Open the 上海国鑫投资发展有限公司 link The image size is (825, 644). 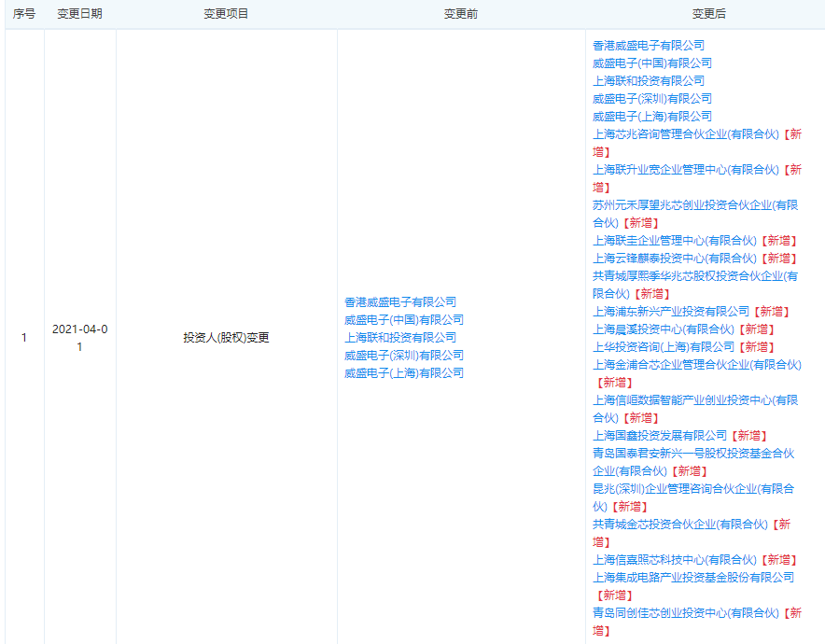point(660,436)
